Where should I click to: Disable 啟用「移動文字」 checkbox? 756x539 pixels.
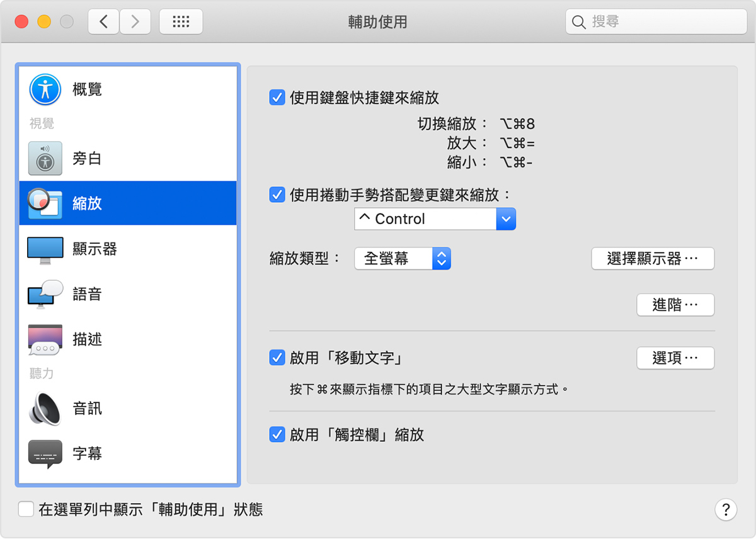point(277,358)
